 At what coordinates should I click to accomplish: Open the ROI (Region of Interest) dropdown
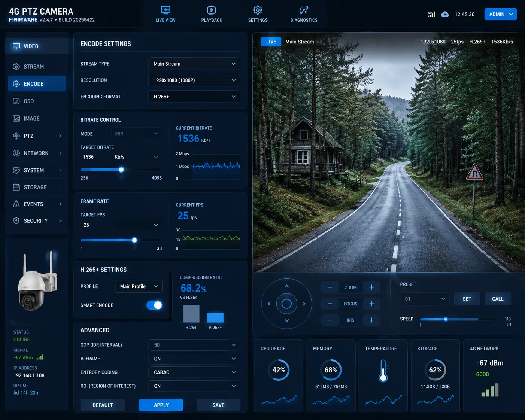coord(194,386)
